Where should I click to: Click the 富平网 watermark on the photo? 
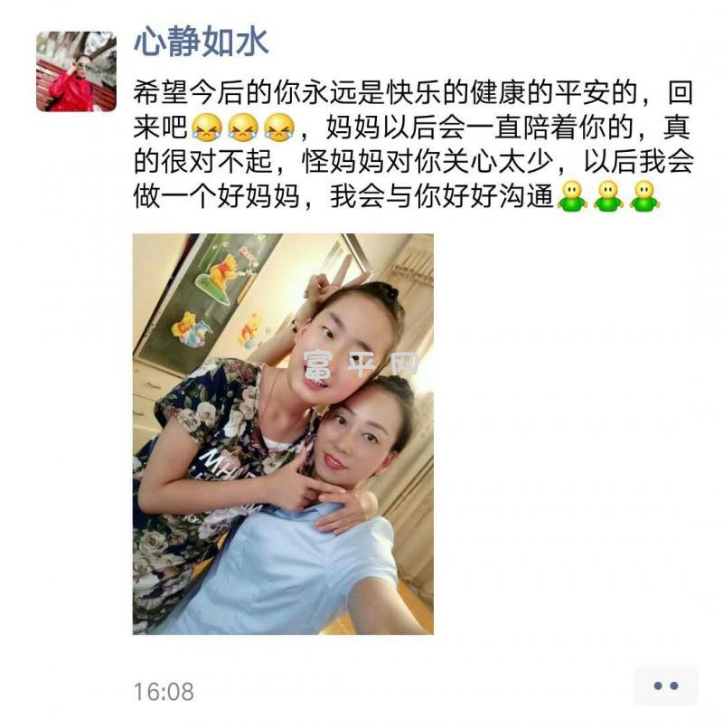tap(361, 364)
